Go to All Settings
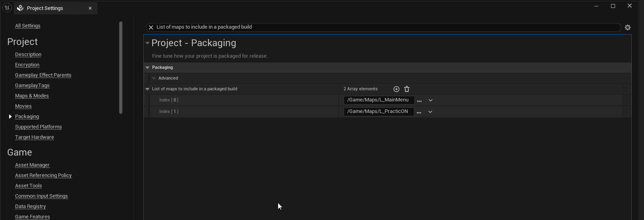This screenshot has height=220, width=644. [x=27, y=26]
